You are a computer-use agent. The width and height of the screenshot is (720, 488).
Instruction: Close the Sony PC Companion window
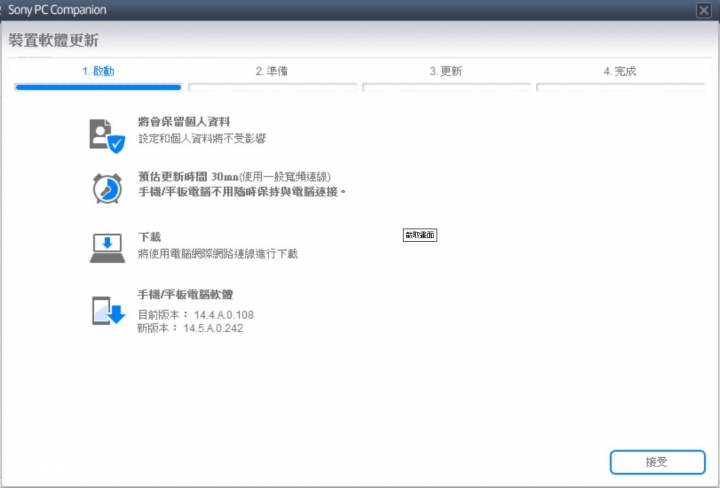[703, 10]
